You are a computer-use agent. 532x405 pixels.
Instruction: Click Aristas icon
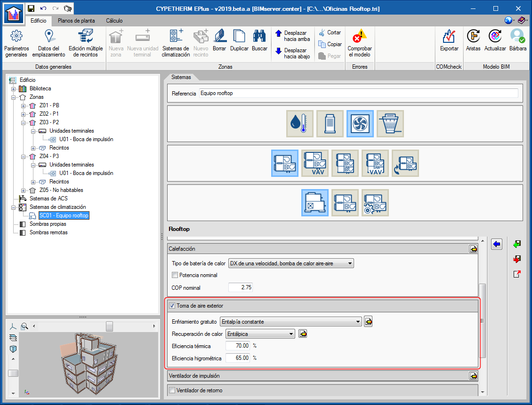[473, 36]
